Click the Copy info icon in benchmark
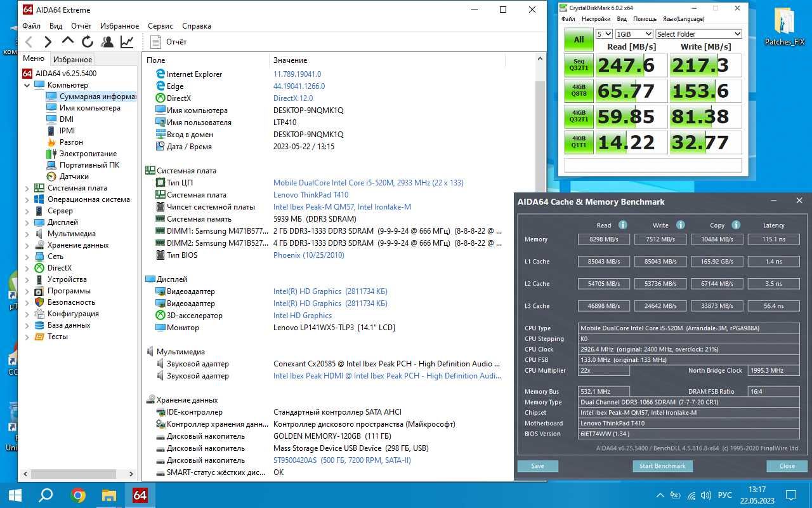 point(736,225)
